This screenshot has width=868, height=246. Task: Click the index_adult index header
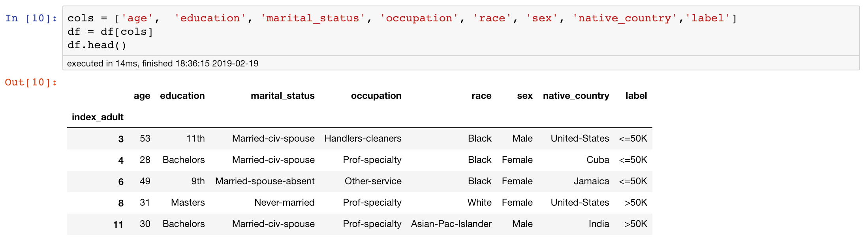point(98,117)
